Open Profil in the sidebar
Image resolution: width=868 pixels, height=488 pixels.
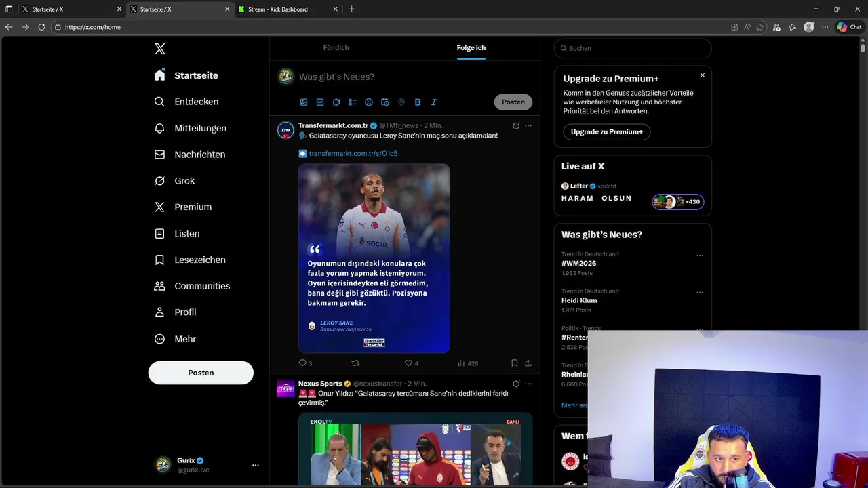pos(175,312)
